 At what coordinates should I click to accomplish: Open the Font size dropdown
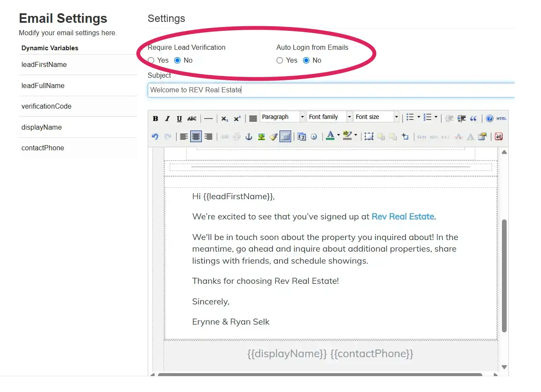[x=376, y=117]
